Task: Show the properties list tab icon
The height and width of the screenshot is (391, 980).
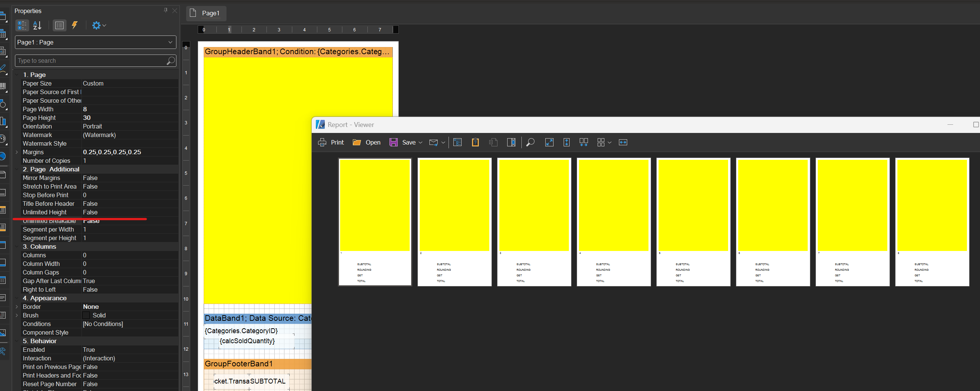Action: (x=59, y=25)
